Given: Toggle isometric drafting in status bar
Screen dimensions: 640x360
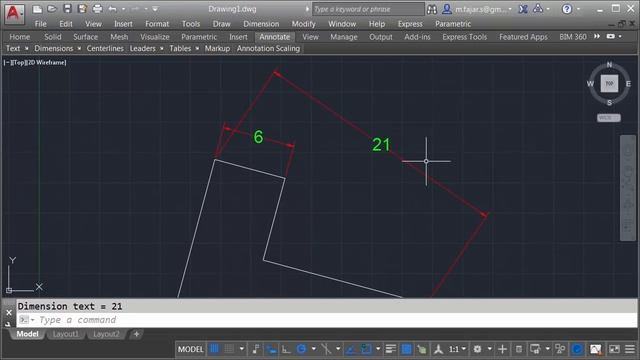Looking at the screenshot, I should point(326,349).
